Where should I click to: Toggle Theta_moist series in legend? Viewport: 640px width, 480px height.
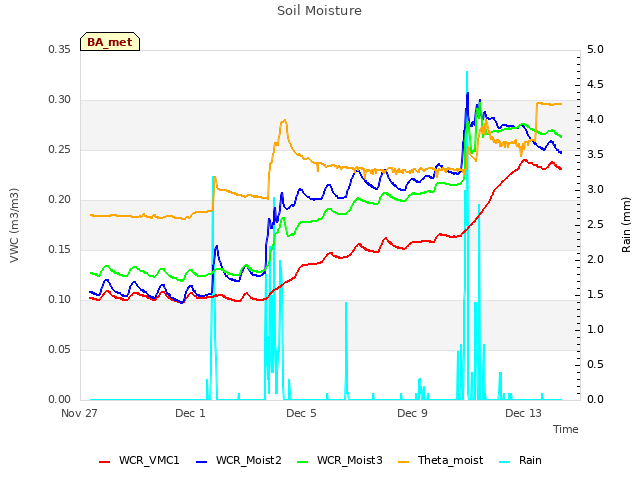coord(440,460)
